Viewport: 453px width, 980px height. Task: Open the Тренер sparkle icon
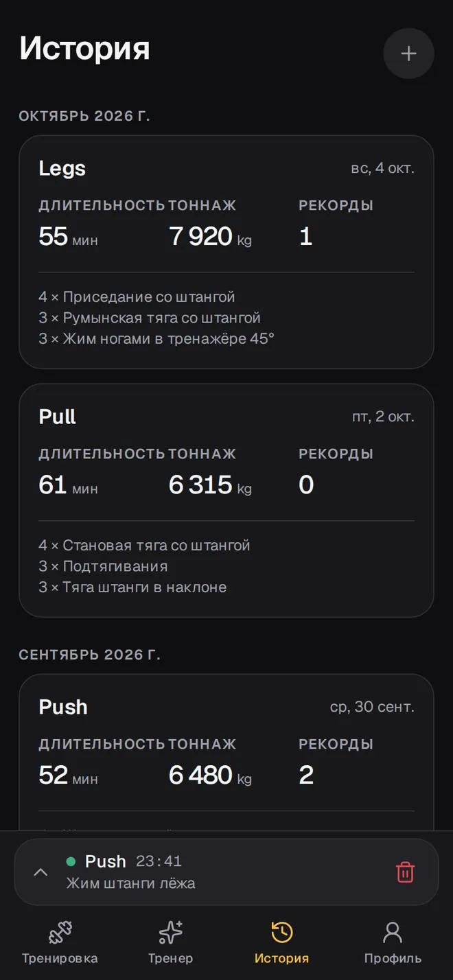click(x=170, y=933)
